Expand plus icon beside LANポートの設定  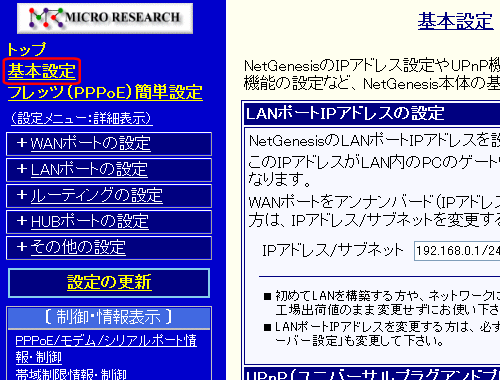click(22, 169)
